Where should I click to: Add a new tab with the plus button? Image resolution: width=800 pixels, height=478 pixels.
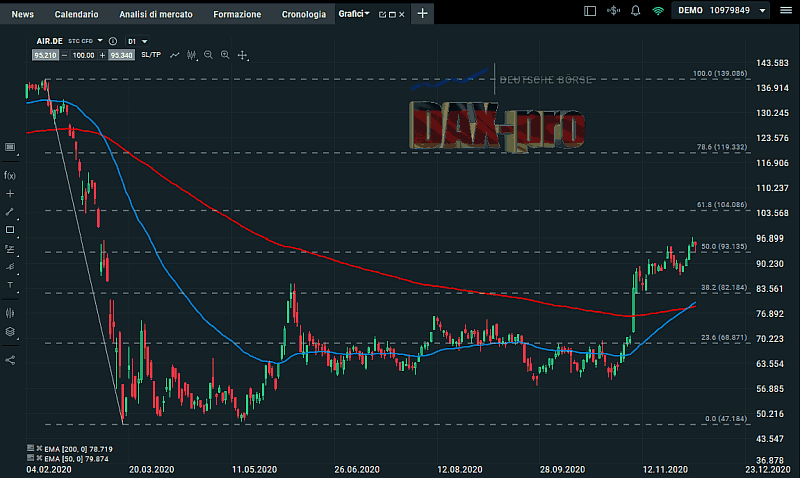coord(422,14)
